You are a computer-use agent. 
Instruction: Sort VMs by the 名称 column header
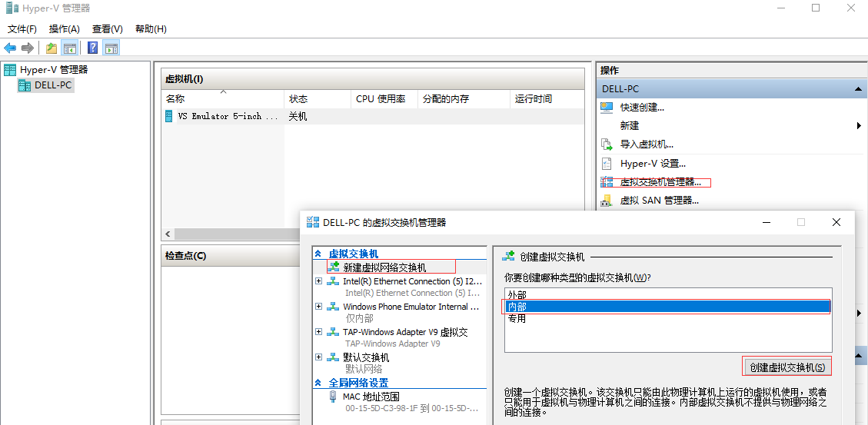pos(222,99)
